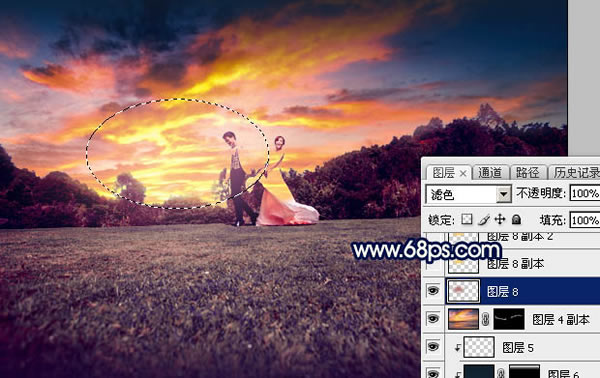Click the 填充 fill percentage field
The image size is (600, 378).
pyautogui.click(x=584, y=220)
